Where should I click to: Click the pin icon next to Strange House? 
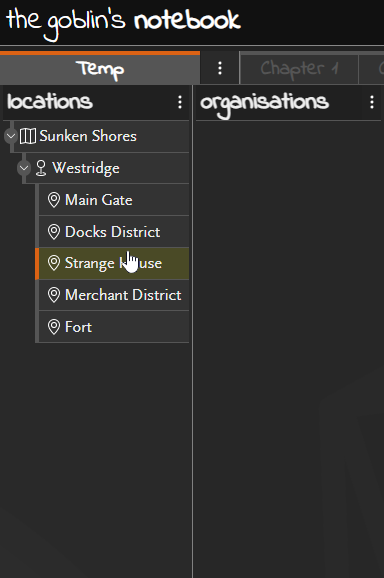[x=54, y=263]
